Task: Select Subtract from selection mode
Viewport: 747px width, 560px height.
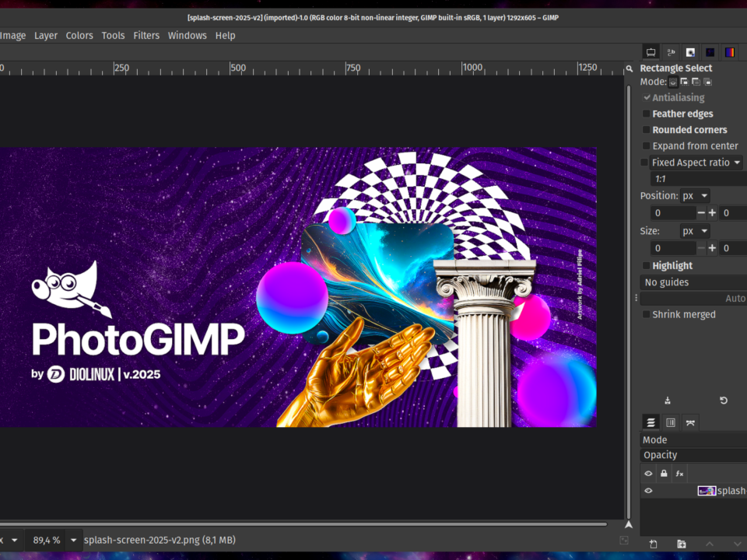Action: tap(696, 81)
